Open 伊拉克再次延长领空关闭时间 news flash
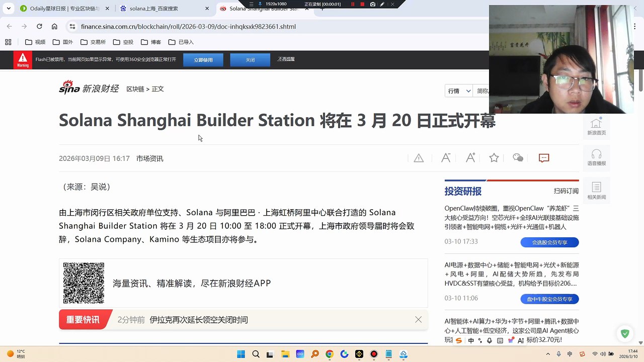The image size is (644, 362). (199, 320)
